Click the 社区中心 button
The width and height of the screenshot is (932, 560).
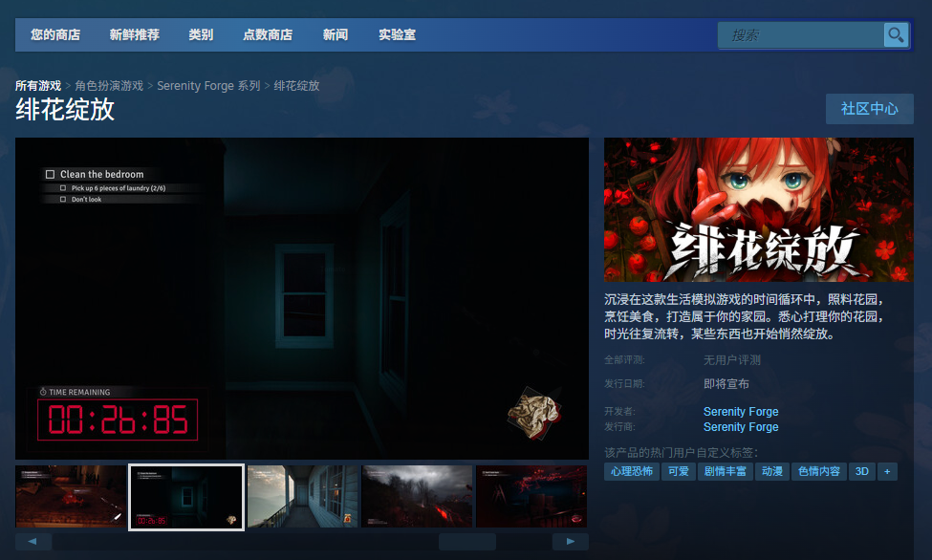pyautogui.click(x=869, y=109)
